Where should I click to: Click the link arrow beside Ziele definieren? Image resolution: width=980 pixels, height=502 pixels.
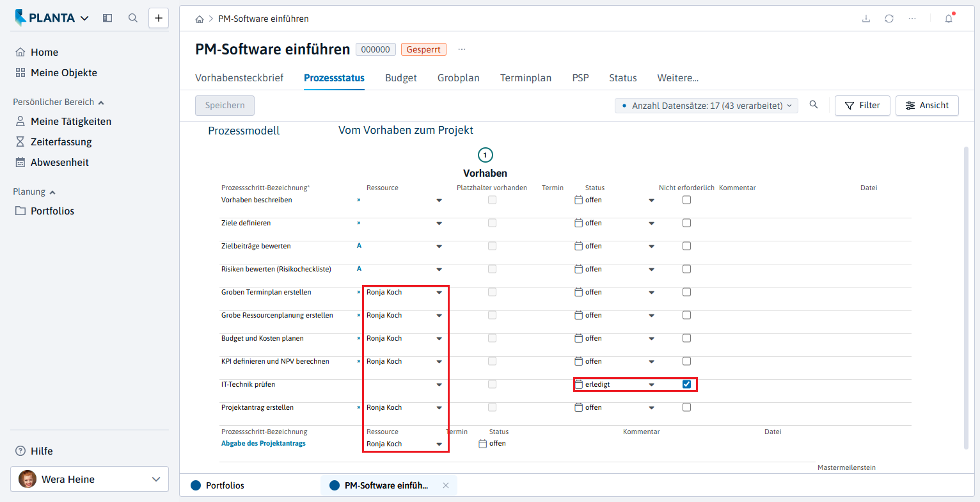359,223
